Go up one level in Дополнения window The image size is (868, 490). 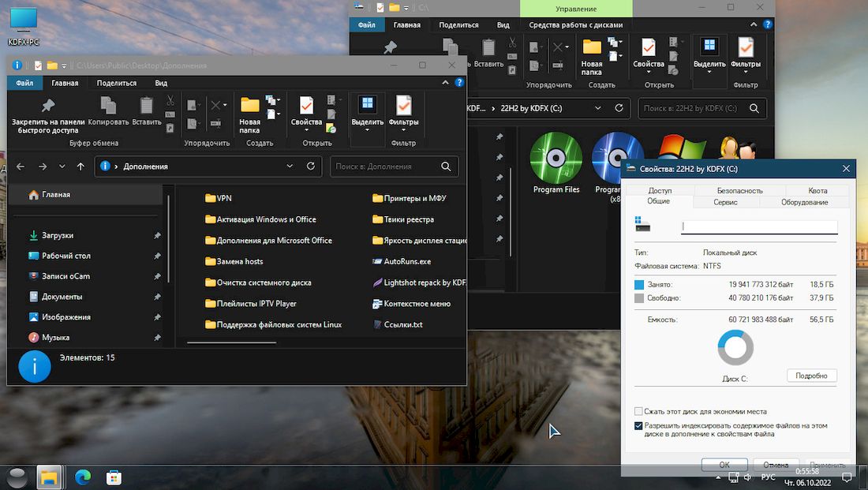80,166
